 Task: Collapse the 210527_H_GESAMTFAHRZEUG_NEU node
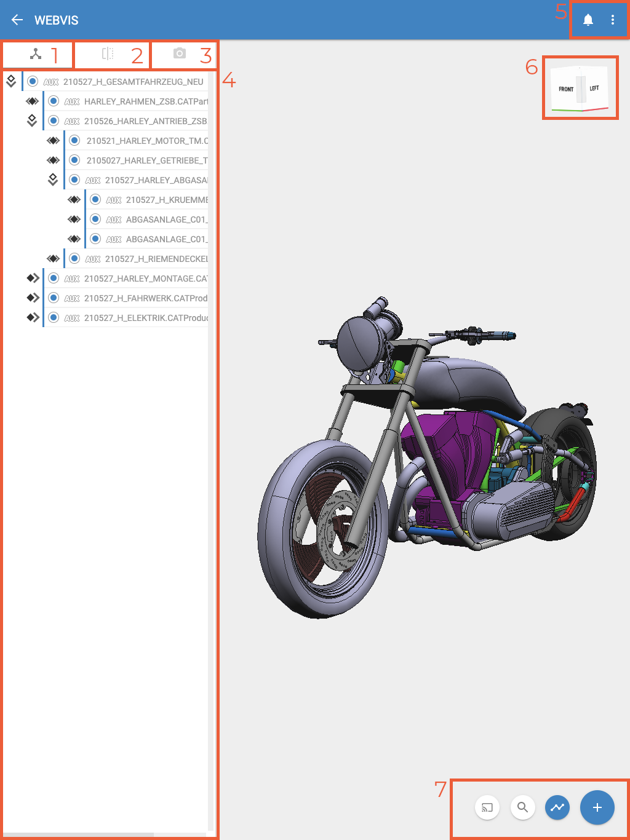coord(11,81)
